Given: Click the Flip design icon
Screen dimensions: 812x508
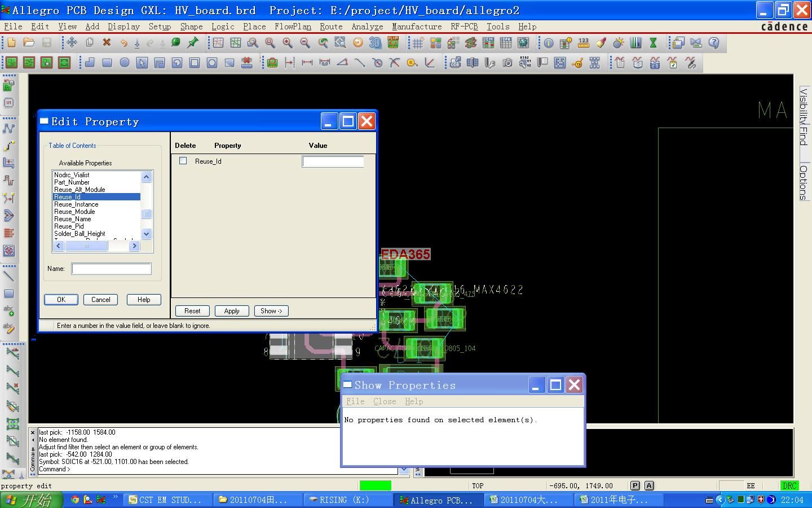Looking at the screenshot, I should tap(392, 42).
